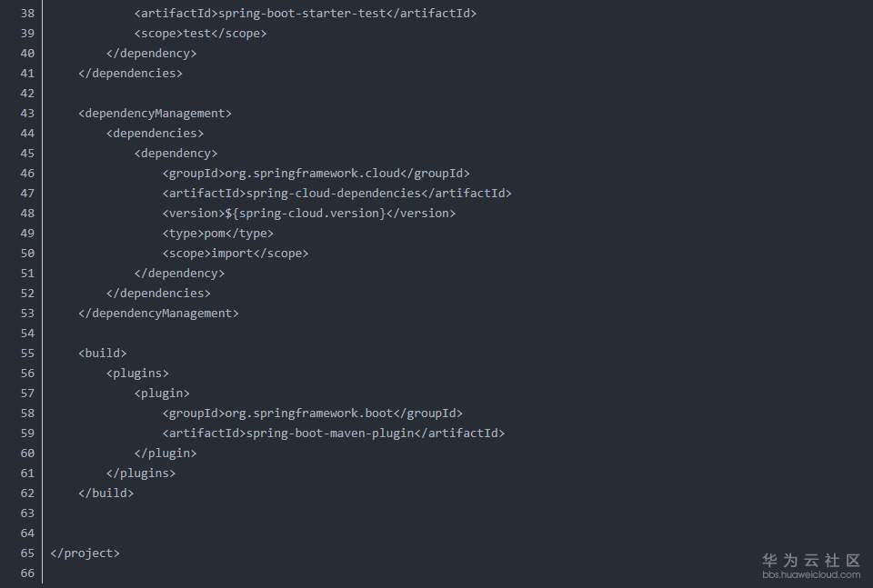The height and width of the screenshot is (588, 873).
Task: Click the spring-cloud-dependencies artifactId text
Action: point(333,194)
